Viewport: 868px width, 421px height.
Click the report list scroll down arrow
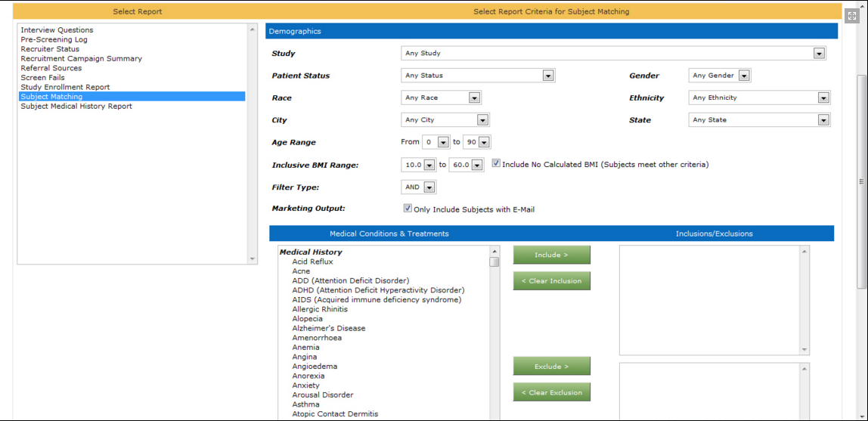click(253, 258)
